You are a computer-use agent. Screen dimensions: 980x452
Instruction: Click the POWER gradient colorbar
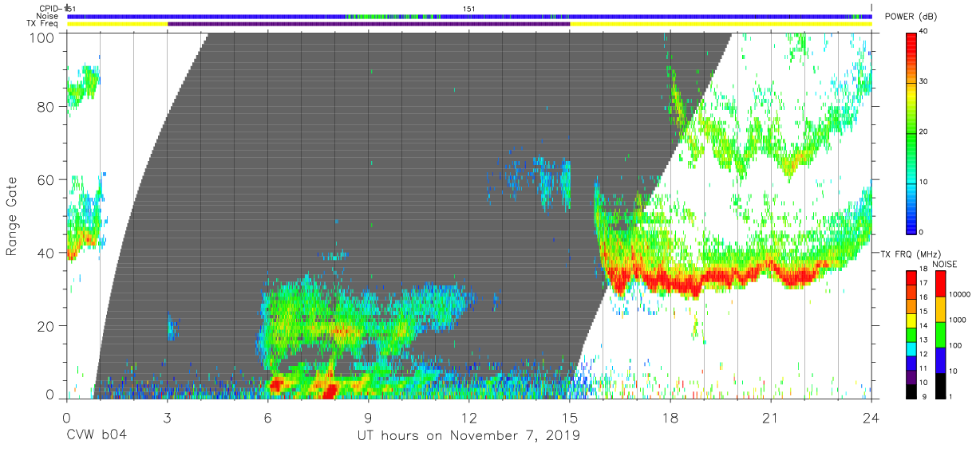point(912,132)
